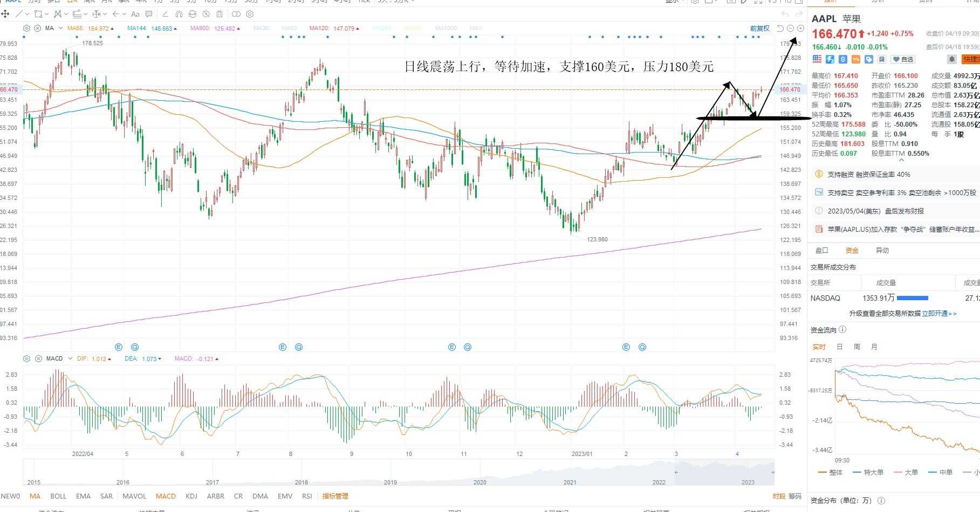Expand the MACD indicator dropdown arrow
The image size is (980, 512).
(70, 358)
